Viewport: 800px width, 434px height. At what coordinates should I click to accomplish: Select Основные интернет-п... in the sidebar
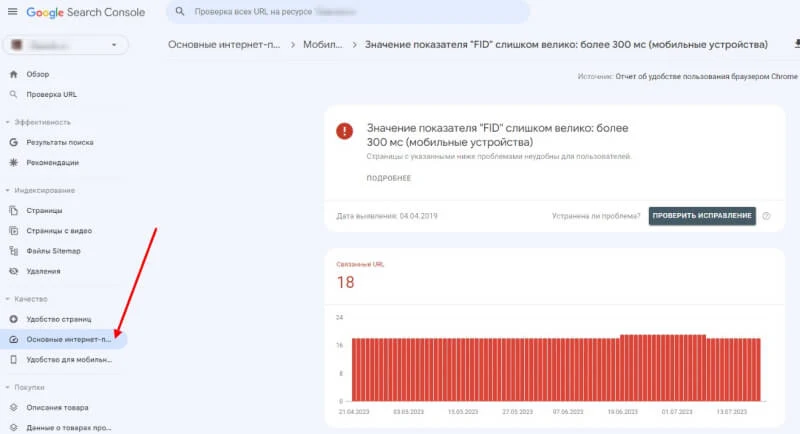[x=63, y=340]
